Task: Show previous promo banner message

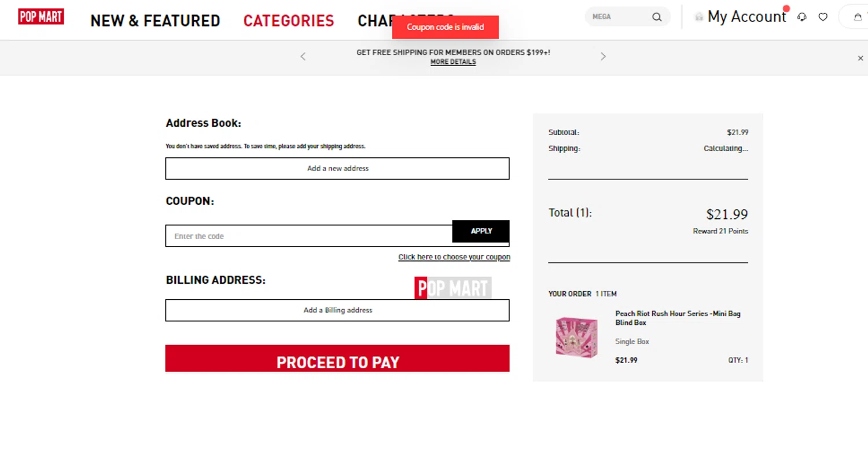Action: click(303, 56)
